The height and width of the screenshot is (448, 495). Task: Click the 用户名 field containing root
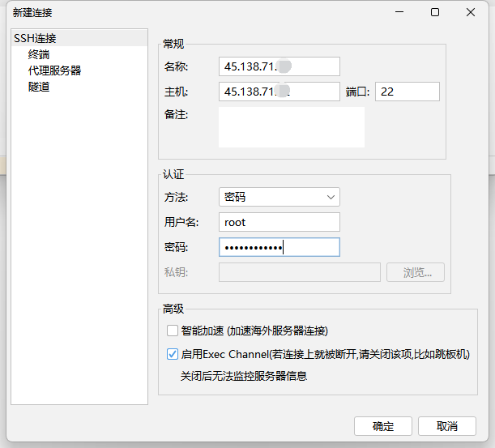279,222
